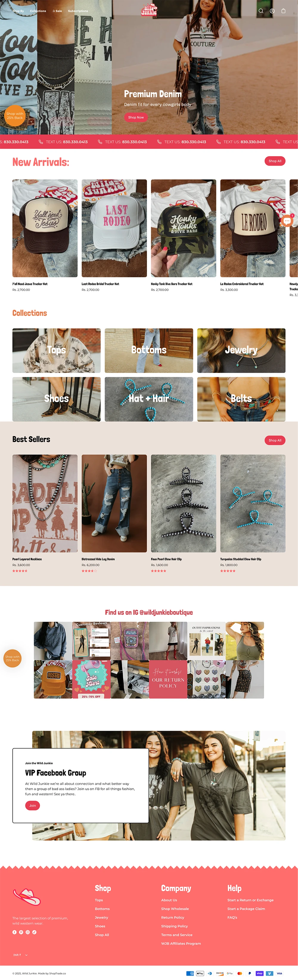Open the shopping cart bag icon
Viewport: 298px width, 980px height.
[x=283, y=11]
